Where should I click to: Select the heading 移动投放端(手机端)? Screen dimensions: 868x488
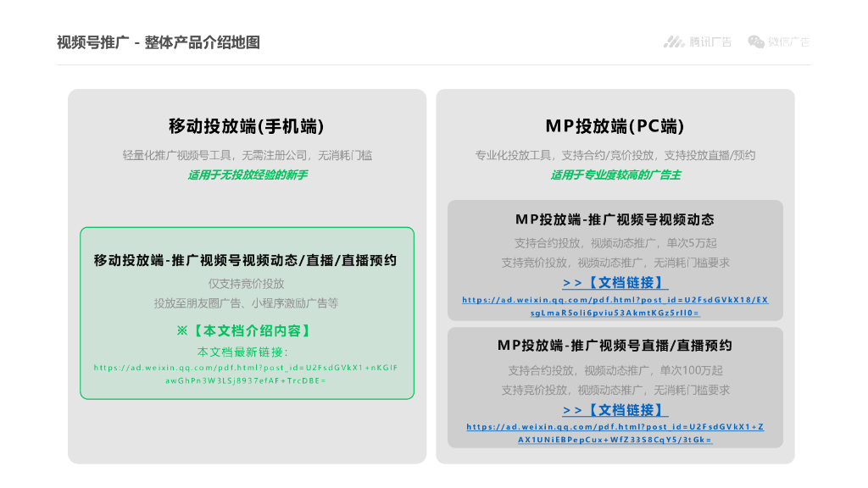pos(247,126)
